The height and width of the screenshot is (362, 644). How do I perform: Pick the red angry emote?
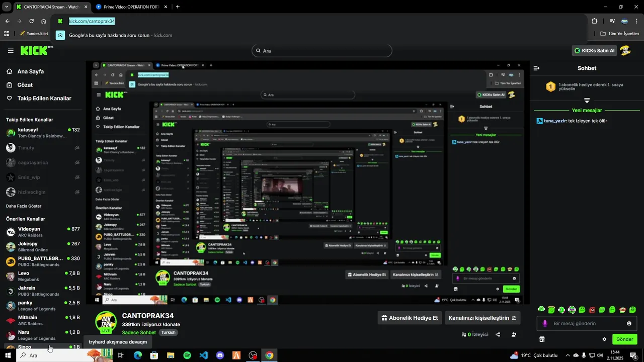[592, 310]
